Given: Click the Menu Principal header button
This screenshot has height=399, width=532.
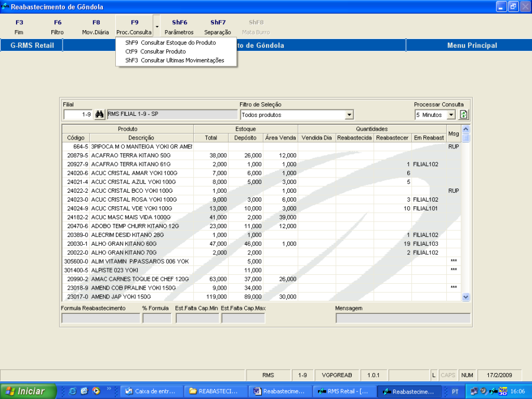Looking at the screenshot, I should pyautogui.click(x=472, y=46).
